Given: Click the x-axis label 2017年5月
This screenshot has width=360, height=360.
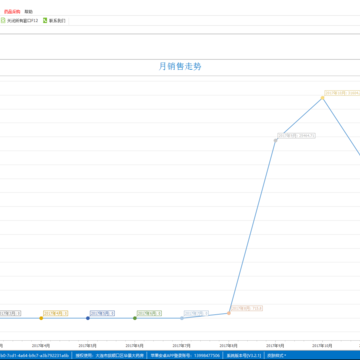Looking at the screenshot, I should pos(88,346).
